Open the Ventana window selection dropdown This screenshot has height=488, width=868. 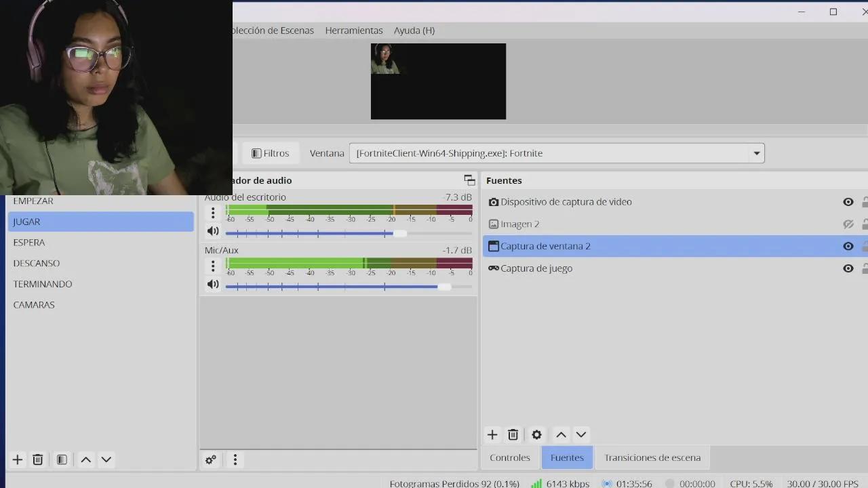(x=557, y=153)
